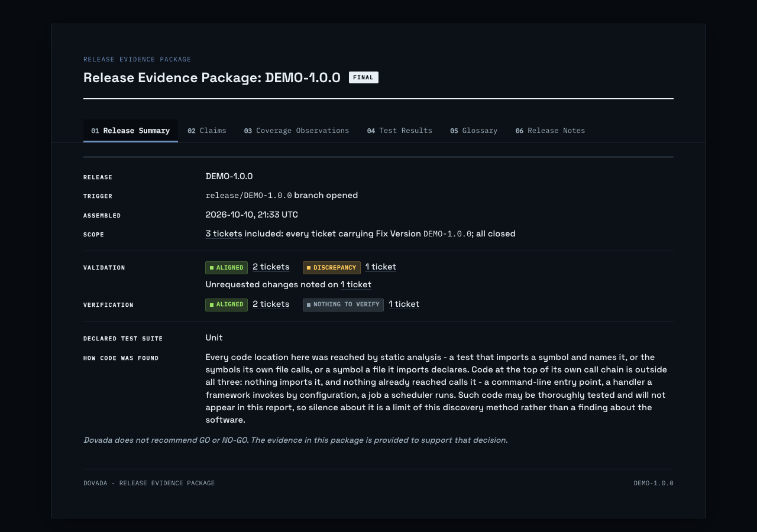Click the "RELEASE EVIDENCE PACKAGE" header eyebrow

(x=137, y=59)
